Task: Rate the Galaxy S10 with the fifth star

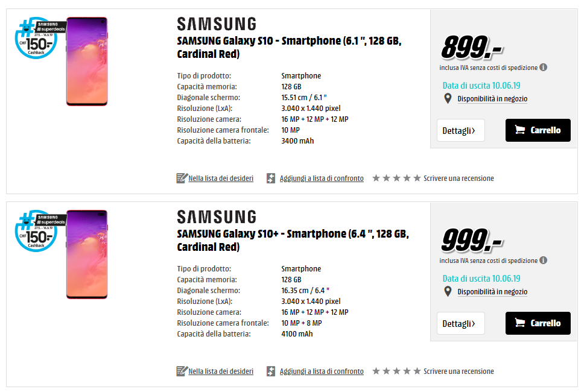Action: click(x=417, y=179)
